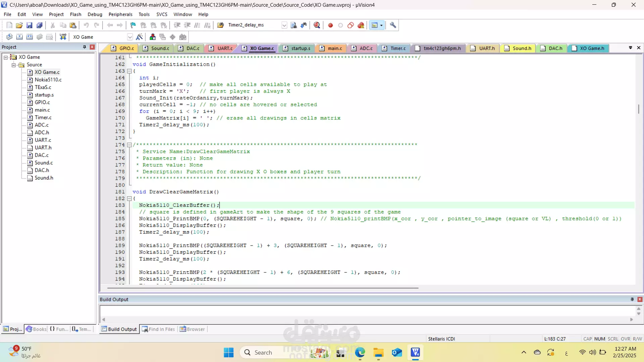
Task: Toggle the window layout button
Action: [375, 25]
